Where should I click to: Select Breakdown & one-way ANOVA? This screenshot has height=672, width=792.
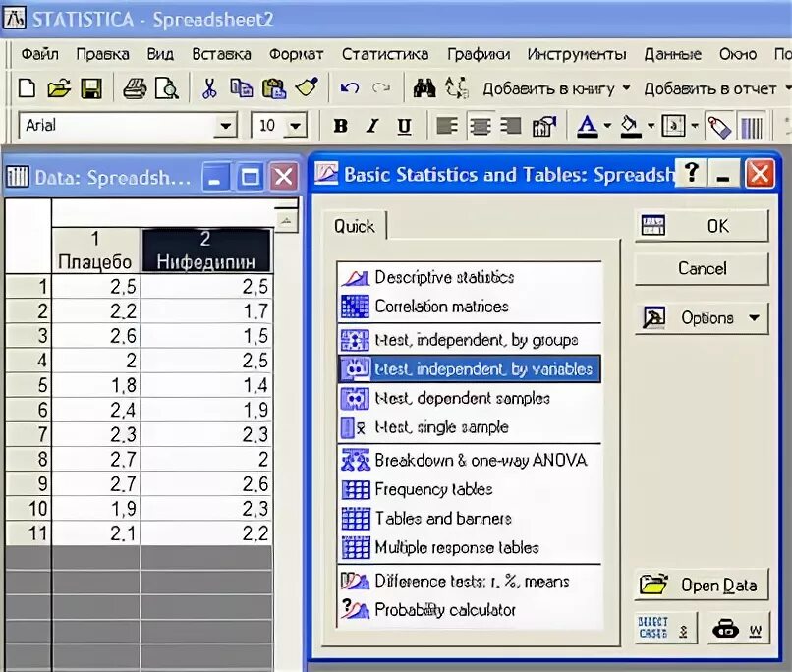click(470, 461)
